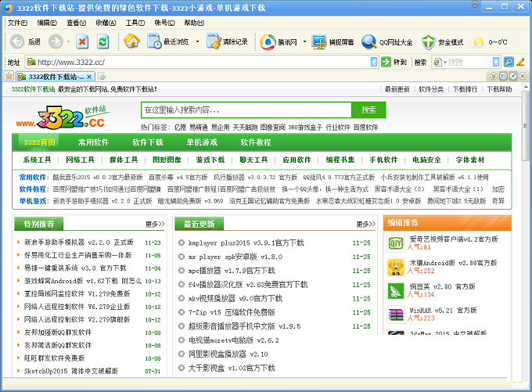Open the 收藏(A) menu

[106, 23]
